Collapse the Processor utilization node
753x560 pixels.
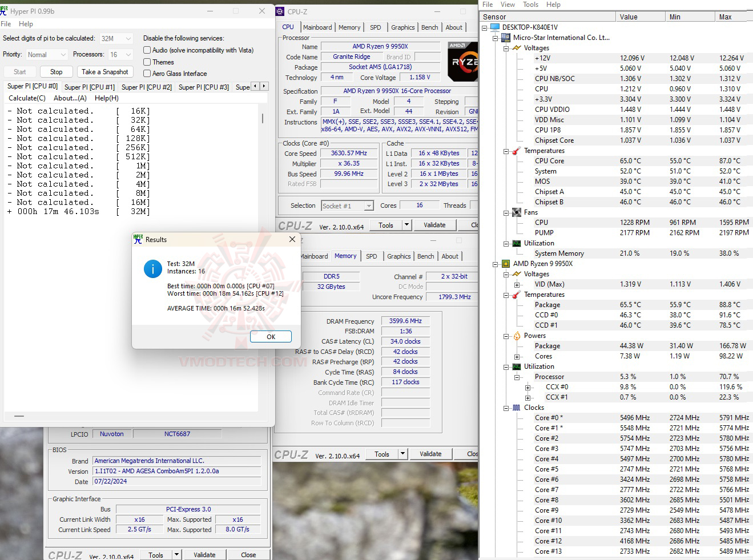tap(517, 377)
